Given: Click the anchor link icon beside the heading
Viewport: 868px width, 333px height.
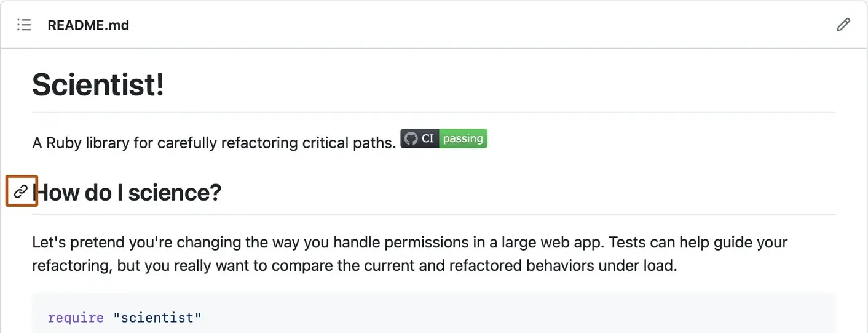Looking at the screenshot, I should (x=21, y=191).
